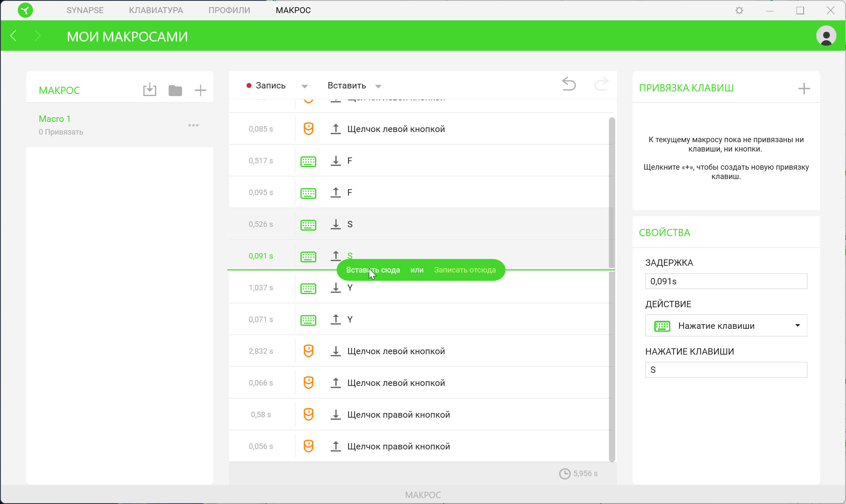846x504 pixels.
Task: Expand the Вставить dropdown arrow
Action: coord(378,86)
